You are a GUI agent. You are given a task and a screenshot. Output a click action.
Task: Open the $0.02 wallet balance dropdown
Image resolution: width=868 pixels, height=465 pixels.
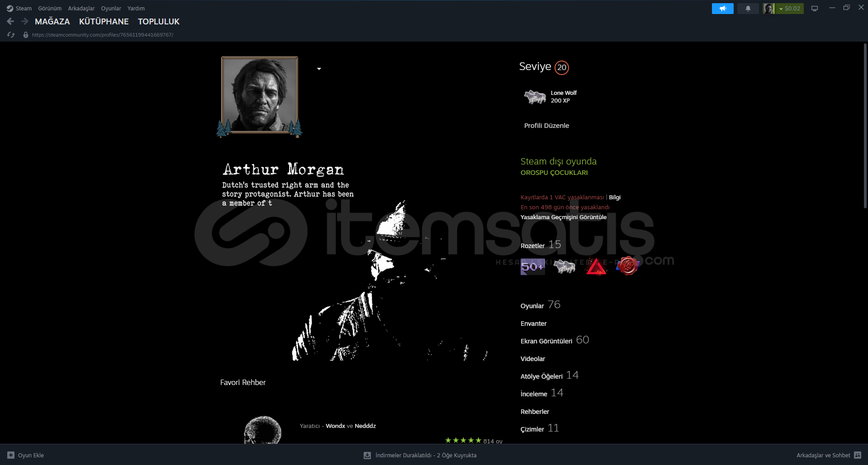click(x=789, y=9)
